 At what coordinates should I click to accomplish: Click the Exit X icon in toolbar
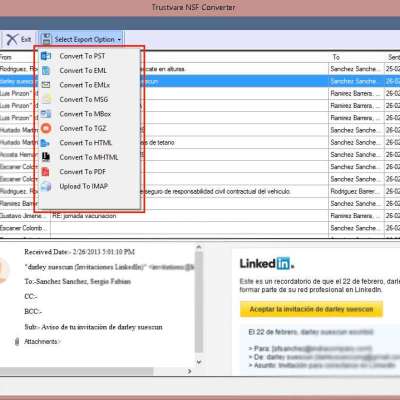[12, 39]
